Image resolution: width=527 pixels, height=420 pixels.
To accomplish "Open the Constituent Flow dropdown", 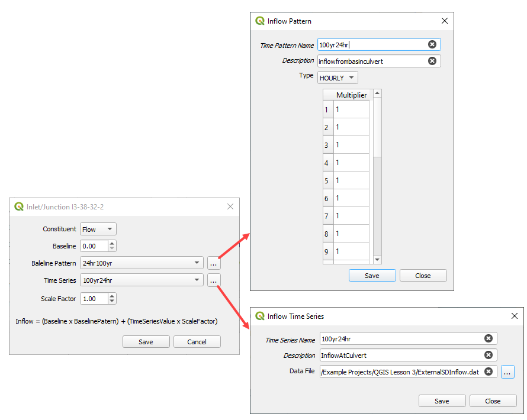I will pyautogui.click(x=98, y=229).
